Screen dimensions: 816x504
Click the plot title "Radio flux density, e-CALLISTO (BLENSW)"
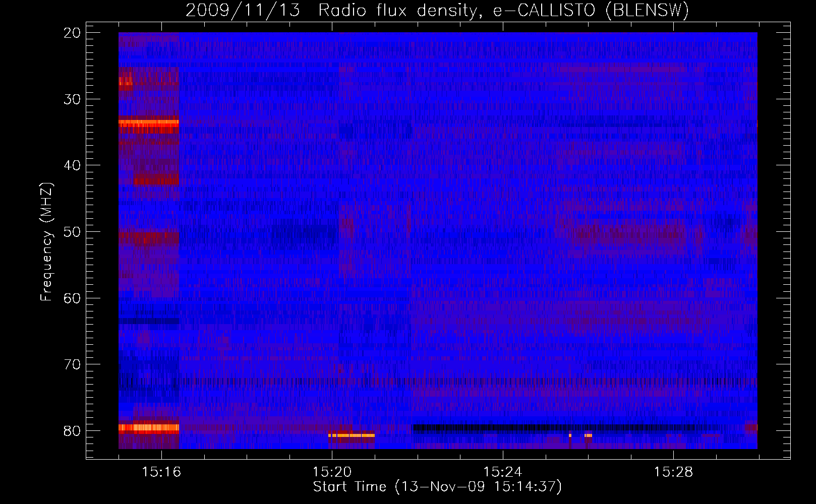point(503,11)
